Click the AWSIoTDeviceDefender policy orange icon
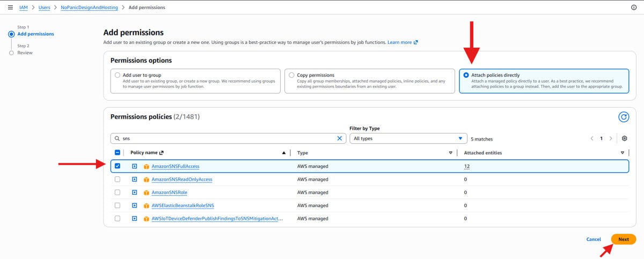The image size is (644, 259). pos(146,218)
